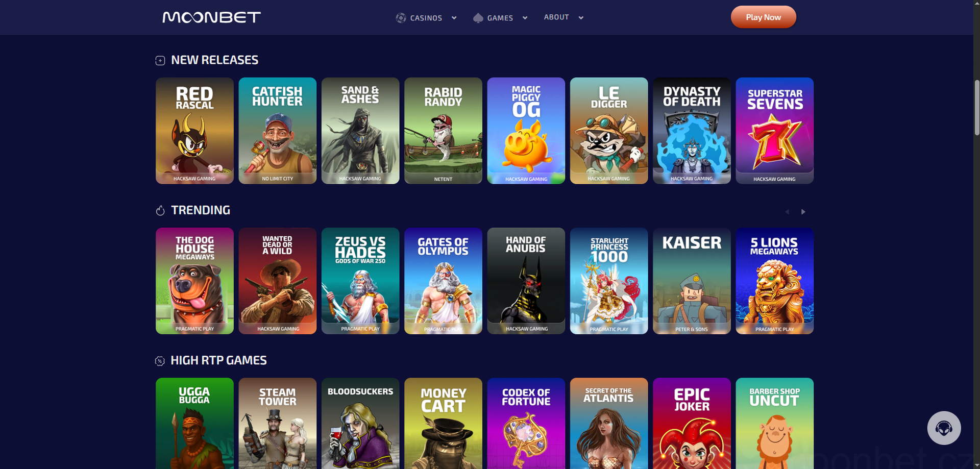Image resolution: width=980 pixels, height=469 pixels.
Task: Click the High RTP Games heading
Action: tap(218, 360)
